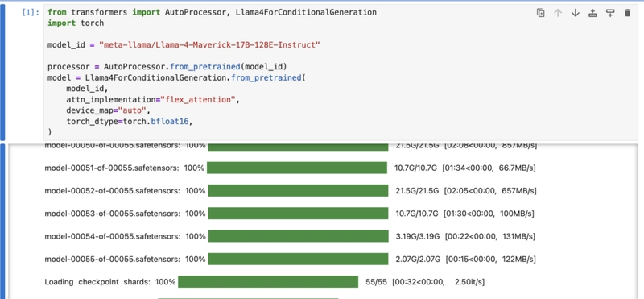Image resolution: width=644 pixels, height=299 pixels.
Task: Place cursor in the Llama-4-Maverick model_id string
Action: coord(209,45)
